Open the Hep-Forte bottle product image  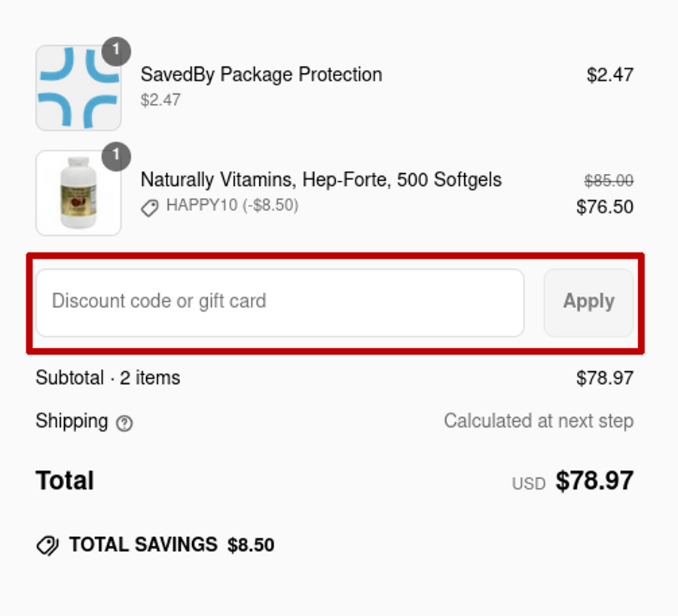pos(78,194)
